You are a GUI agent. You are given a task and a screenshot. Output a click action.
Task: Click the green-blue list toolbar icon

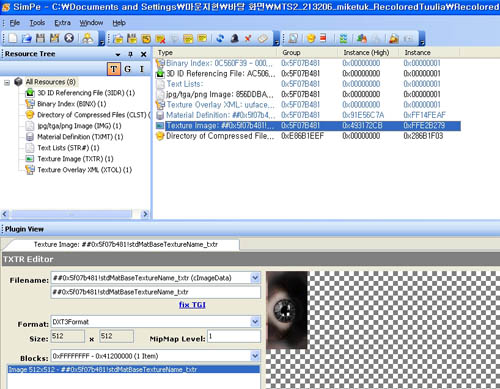pyautogui.click(x=343, y=38)
